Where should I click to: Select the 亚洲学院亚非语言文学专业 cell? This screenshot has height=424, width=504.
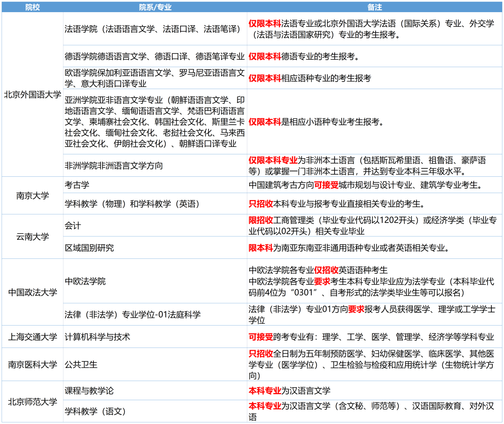[x=155, y=122]
